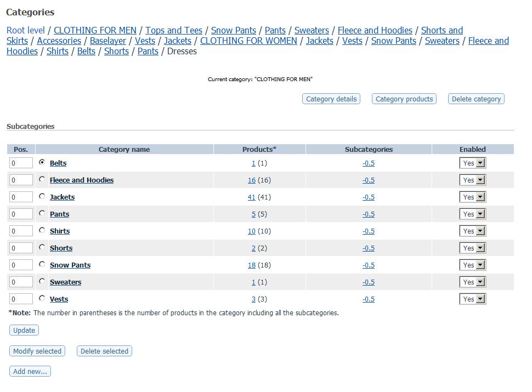This screenshot has width=532, height=392.
Task: Open Category products button
Action: pos(404,99)
